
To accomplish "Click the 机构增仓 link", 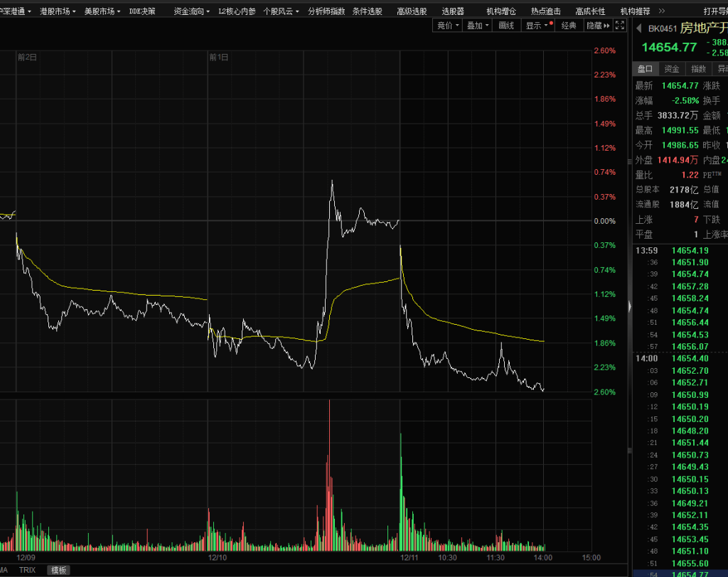I will (x=501, y=11).
